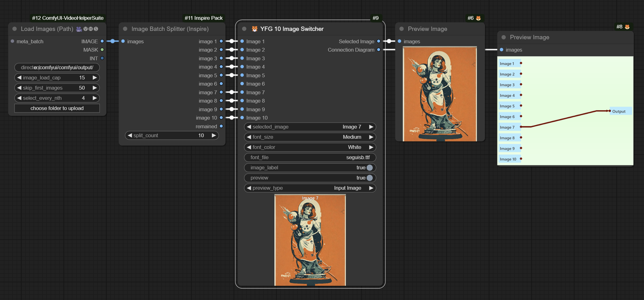Collapse the Preview Image node #8 dot
This screenshot has height=300, width=644.
click(x=504, y=37)
